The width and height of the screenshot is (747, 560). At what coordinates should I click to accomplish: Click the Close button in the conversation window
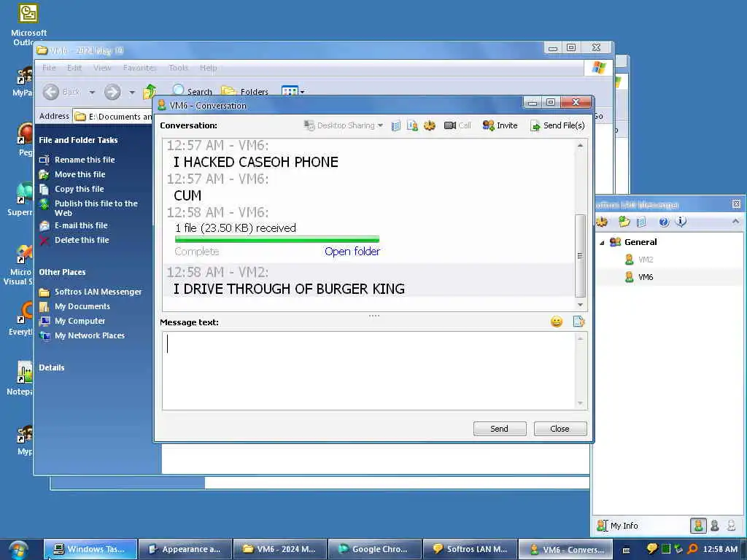point(560,429)
